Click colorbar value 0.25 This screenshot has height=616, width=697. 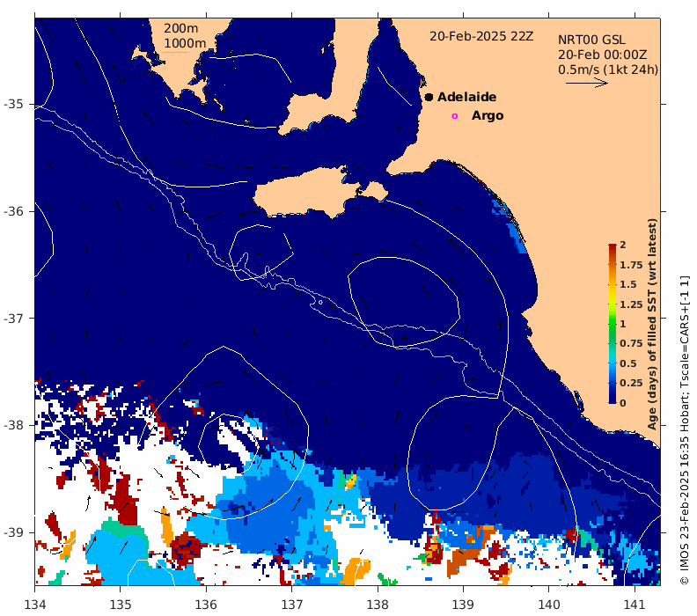click(x=631, y=383)
